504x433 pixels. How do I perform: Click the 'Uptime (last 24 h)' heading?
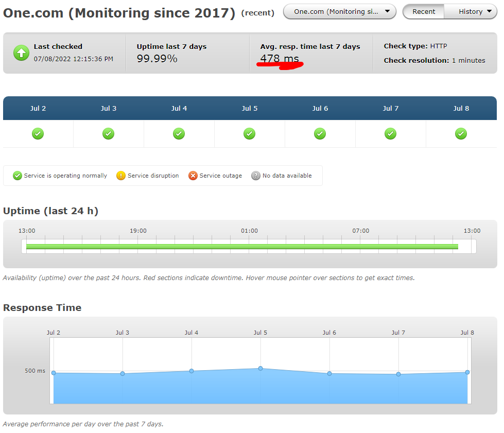click(50, 211)
